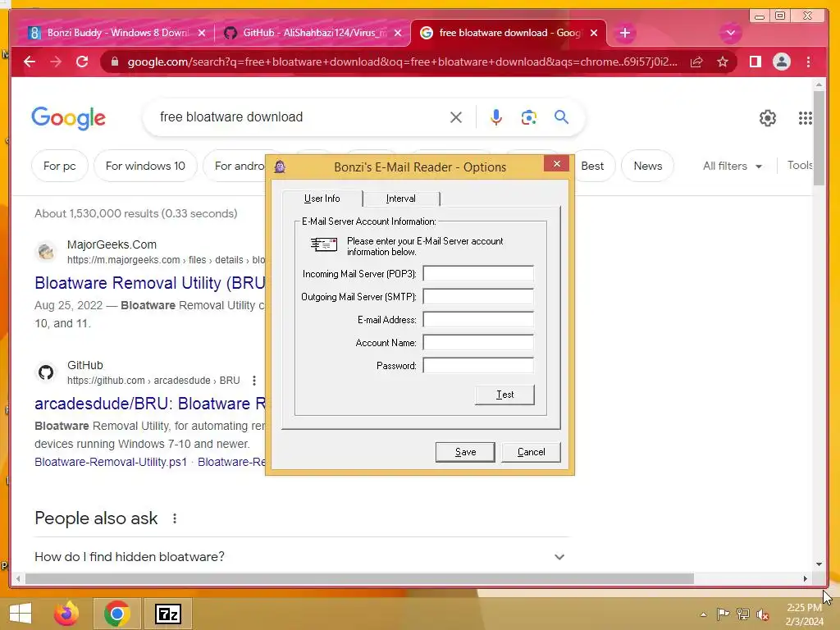Open a new tab with the plus button
The image size is (840, 630).
tap(624, 33)
